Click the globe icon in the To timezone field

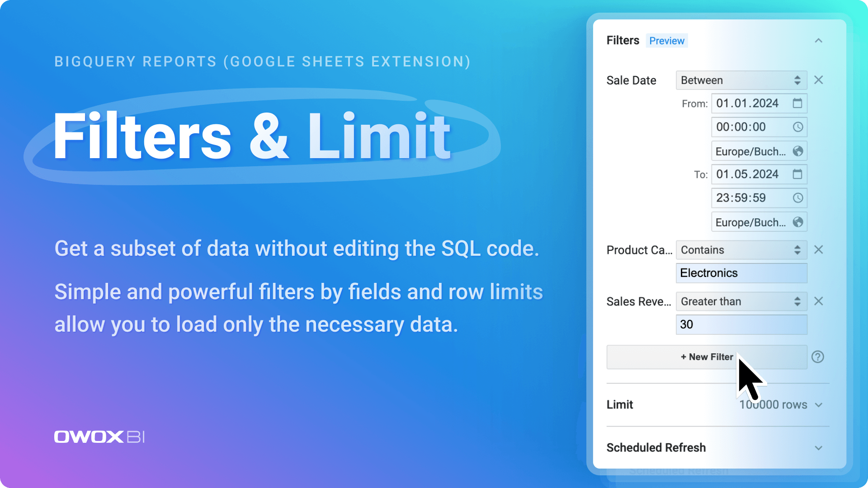[x=798, y=222]
